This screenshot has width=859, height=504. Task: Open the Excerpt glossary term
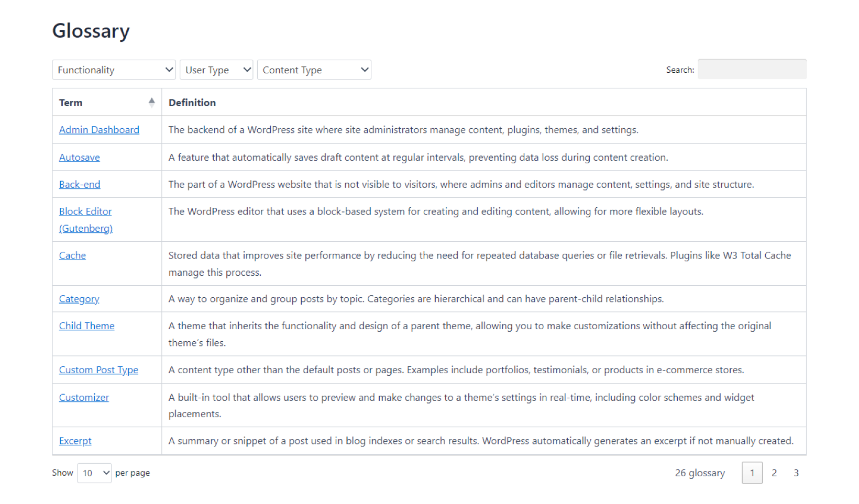[x=75, y=440]
